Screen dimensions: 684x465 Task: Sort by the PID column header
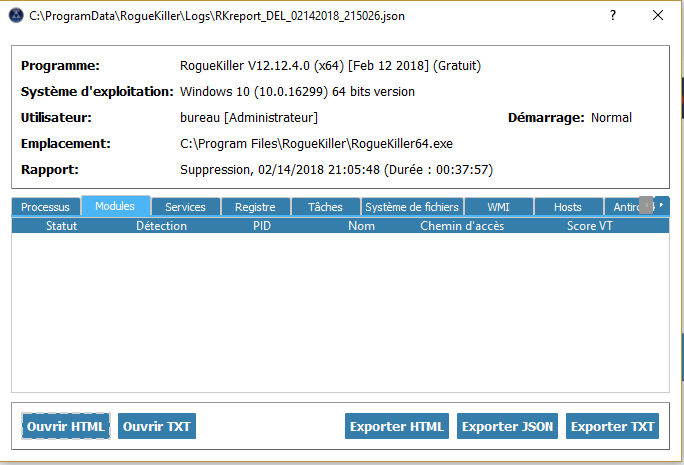(x=262, y=226)
